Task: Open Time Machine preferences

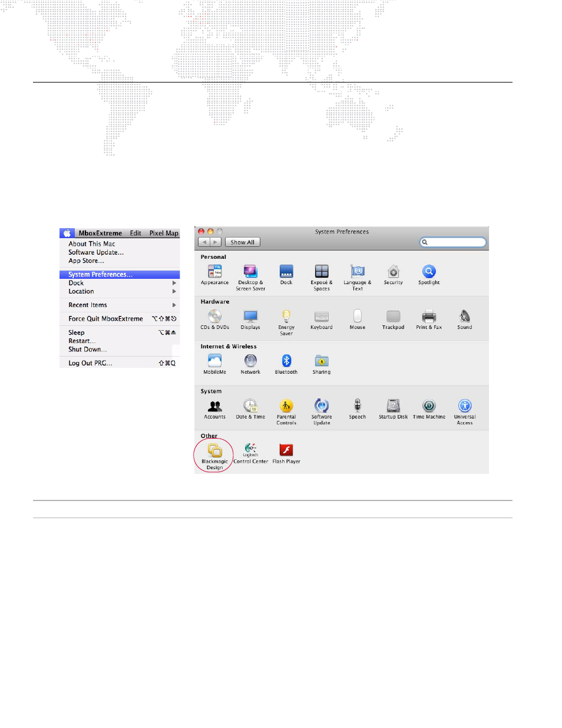Action: coord(429,409)
